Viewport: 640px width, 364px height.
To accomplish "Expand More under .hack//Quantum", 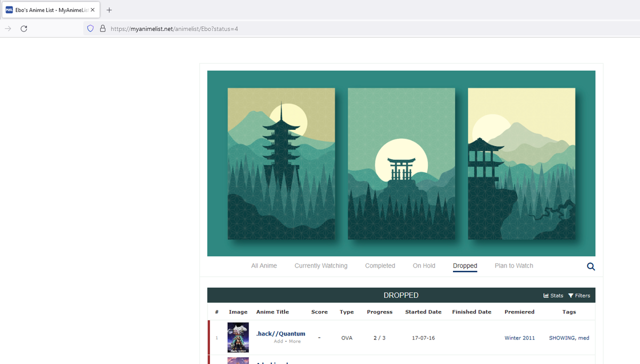I will tap(295, 341).
